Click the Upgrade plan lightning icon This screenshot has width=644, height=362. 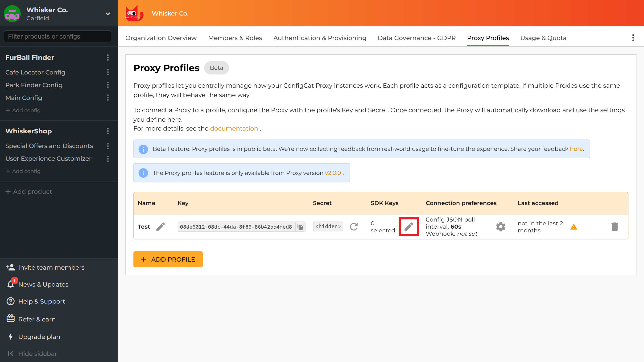click(10, 337)
